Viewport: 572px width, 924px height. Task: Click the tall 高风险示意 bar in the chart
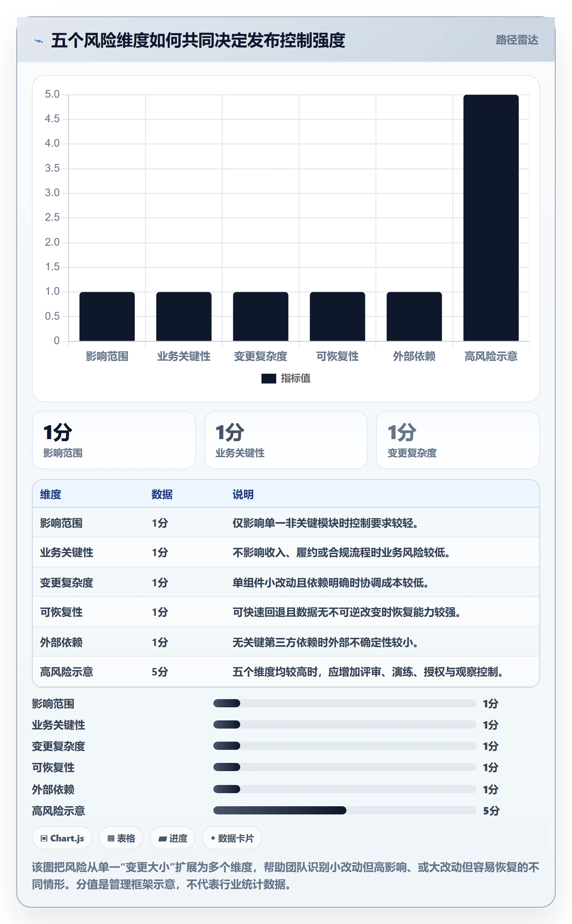tap(491, 218)
